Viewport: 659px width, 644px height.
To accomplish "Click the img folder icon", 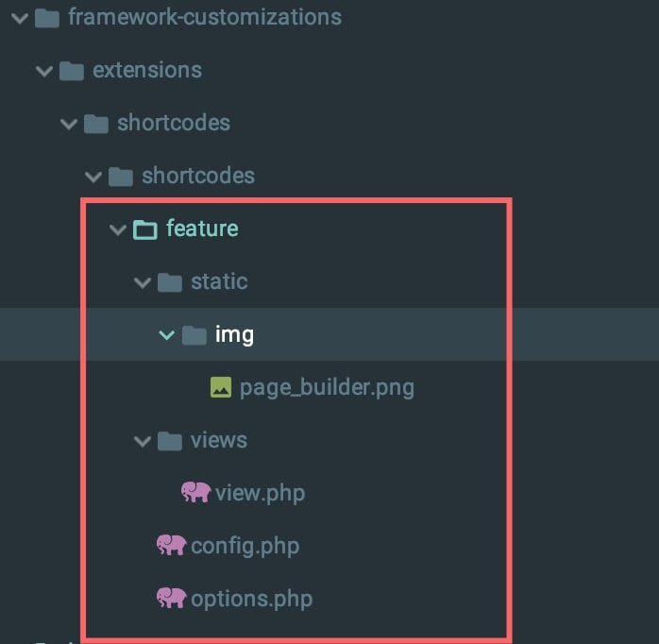I will coord(194,335).
